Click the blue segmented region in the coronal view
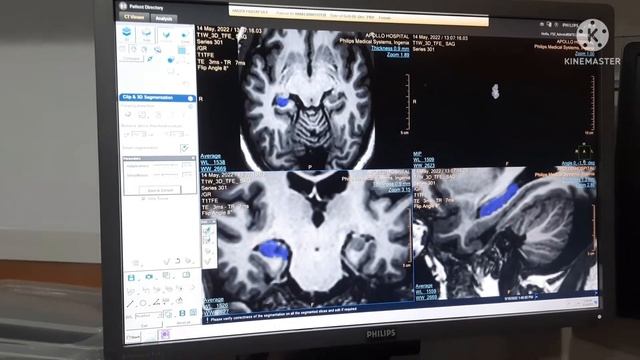This screenshot has height=360, width=640. (x=274, y=249)
